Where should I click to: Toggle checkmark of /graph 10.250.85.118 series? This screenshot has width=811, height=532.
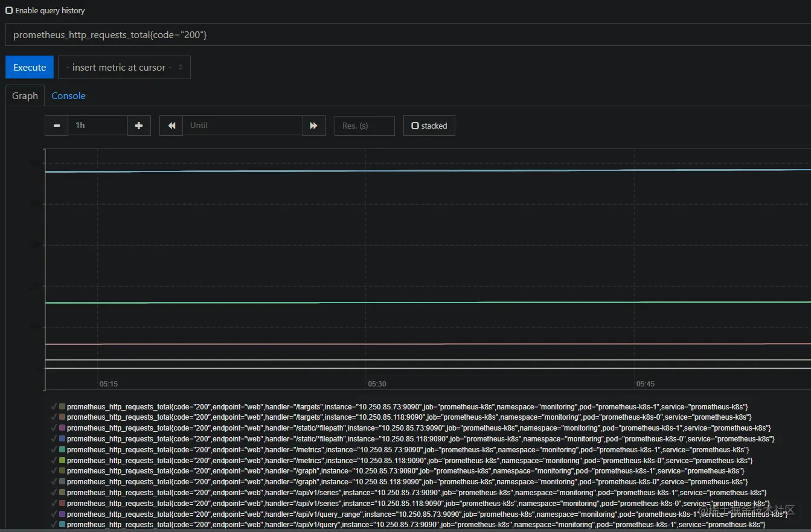[x=54, y=482]
